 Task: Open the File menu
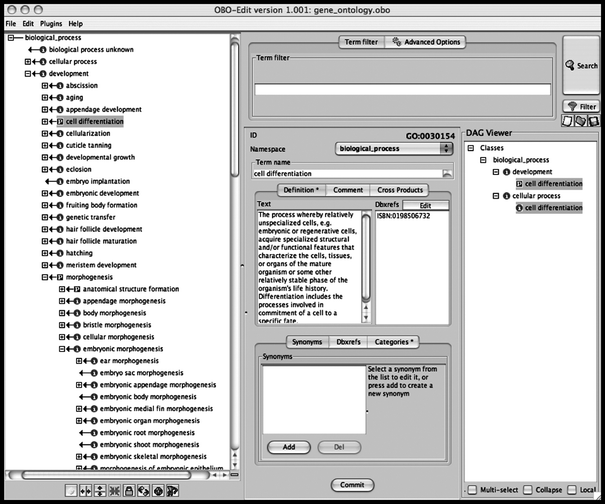(11, 24)
